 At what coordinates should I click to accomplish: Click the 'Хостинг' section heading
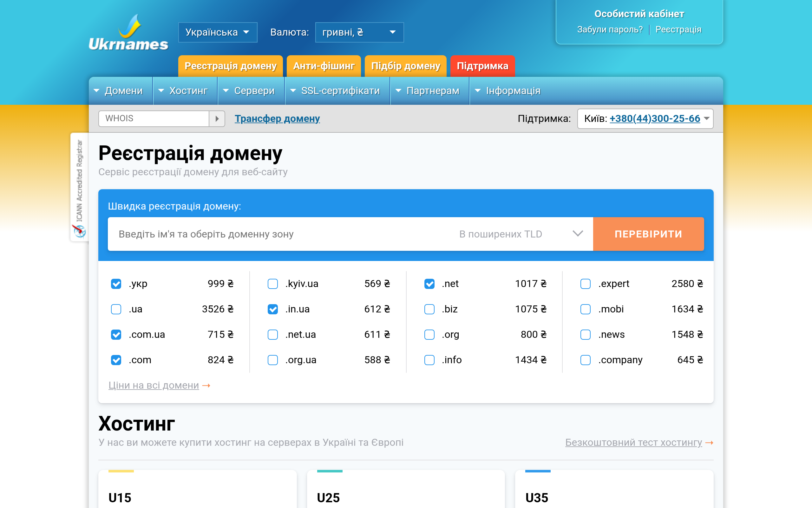click(x=137, y=424)
